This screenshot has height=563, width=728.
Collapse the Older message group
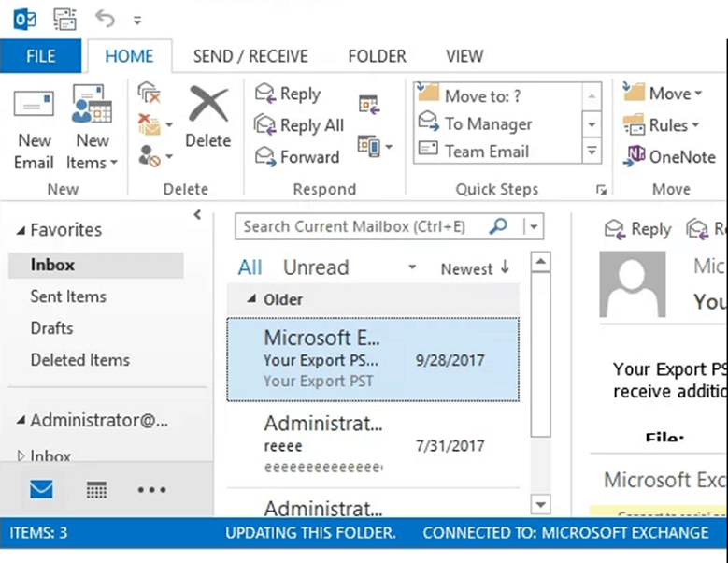click(251, 298)
